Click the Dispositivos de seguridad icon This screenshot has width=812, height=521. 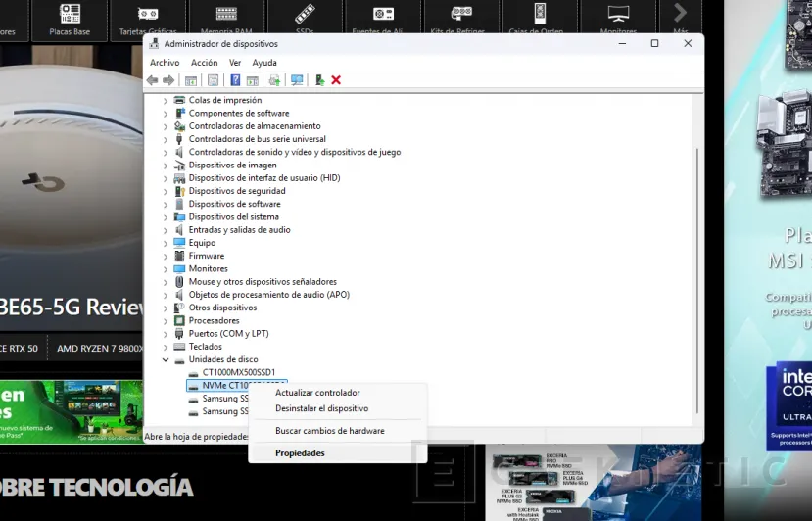click(x=179, y=191)
